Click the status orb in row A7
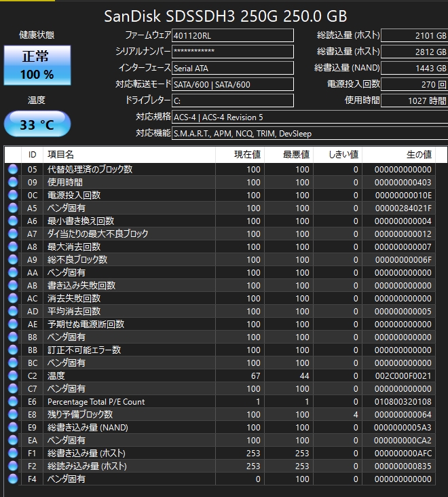This screenshot has width=448, height=497. [13, 234]
